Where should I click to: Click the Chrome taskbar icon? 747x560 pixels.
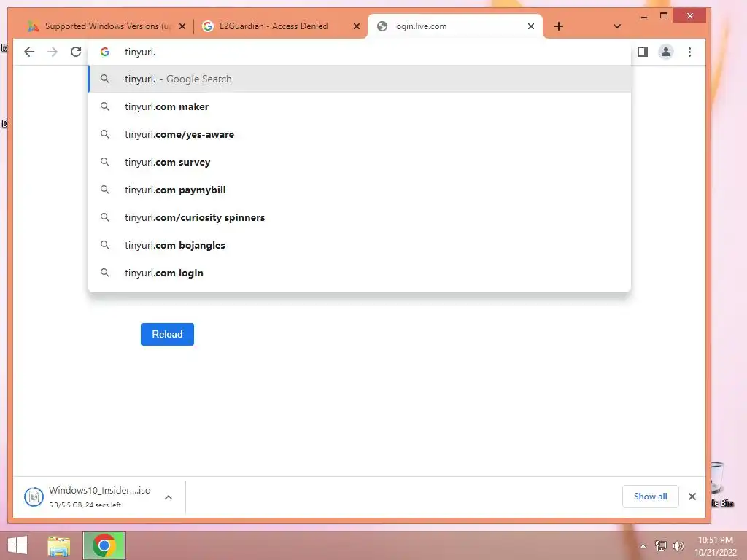tap(104, 545)
